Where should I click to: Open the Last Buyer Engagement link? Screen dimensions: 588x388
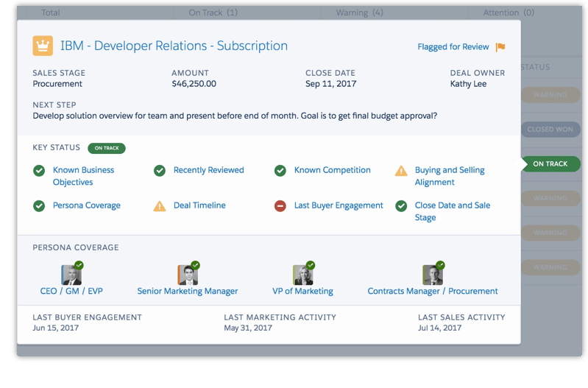(x=339, y=205)
